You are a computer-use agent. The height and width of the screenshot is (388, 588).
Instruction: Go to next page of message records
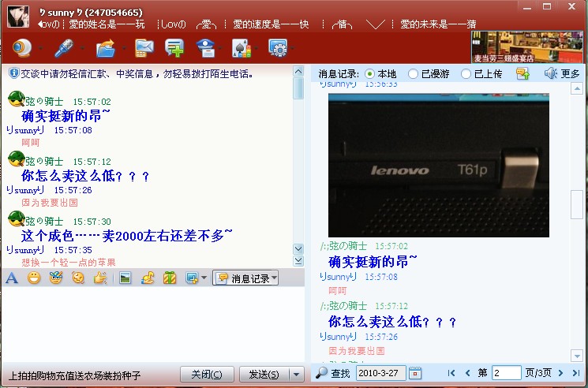[561, 373]
